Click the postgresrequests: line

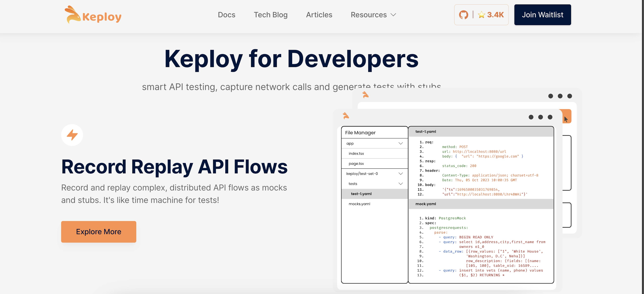448,228
